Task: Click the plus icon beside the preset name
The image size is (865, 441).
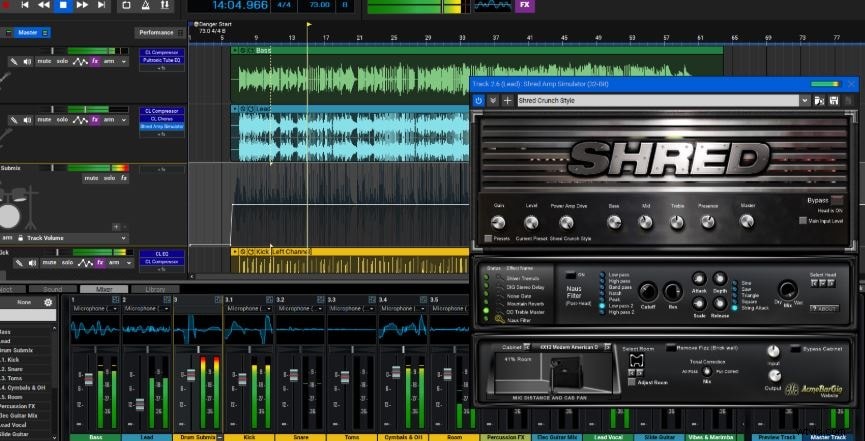Action: coord(508,100)
